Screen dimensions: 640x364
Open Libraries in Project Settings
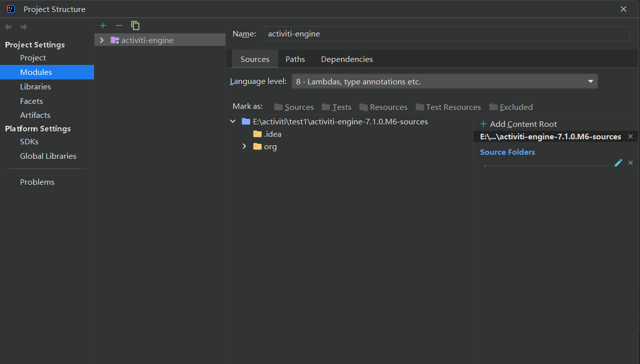pos(35,86)
